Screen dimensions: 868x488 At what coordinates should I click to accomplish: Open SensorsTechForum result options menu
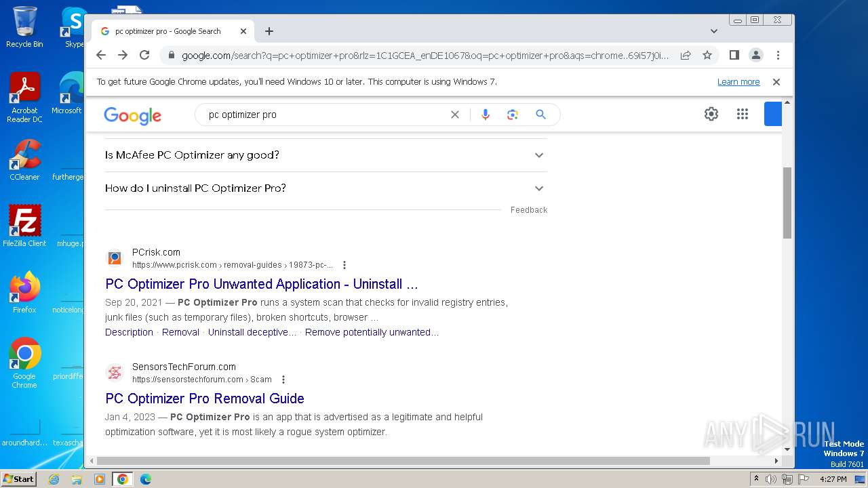283,380
